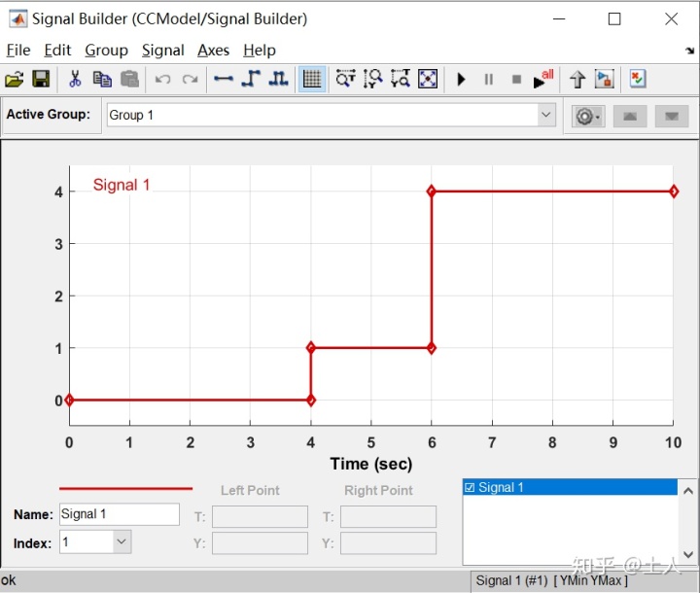Redo the last action
The image size is (700, 593).
[190, 80]
